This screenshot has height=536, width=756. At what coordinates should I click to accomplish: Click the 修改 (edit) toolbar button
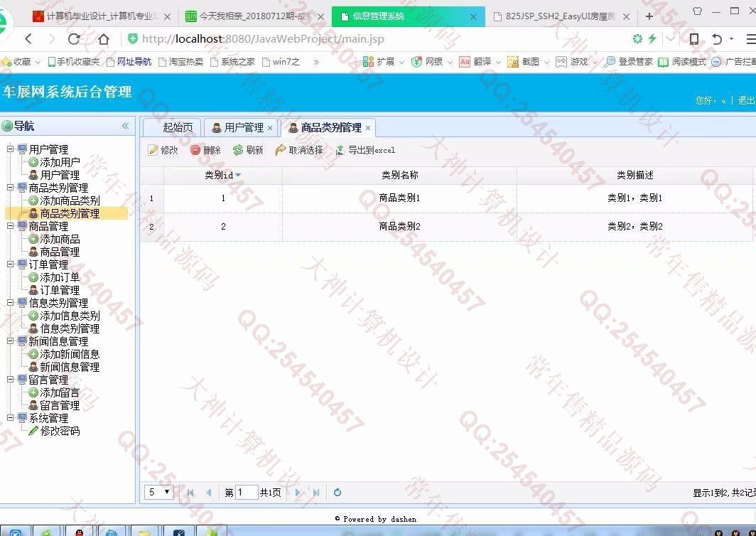click(163, 150)
